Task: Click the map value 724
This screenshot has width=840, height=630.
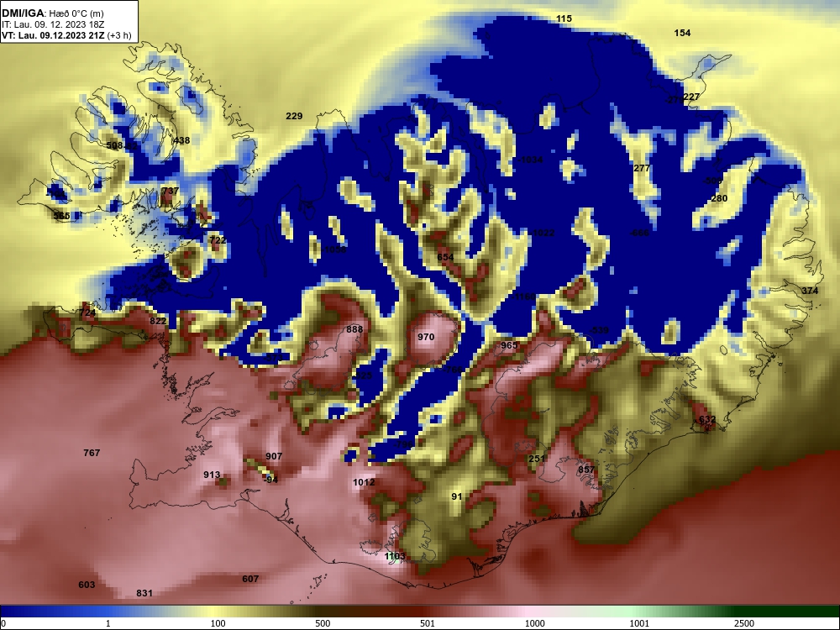Action: [87, 312]
